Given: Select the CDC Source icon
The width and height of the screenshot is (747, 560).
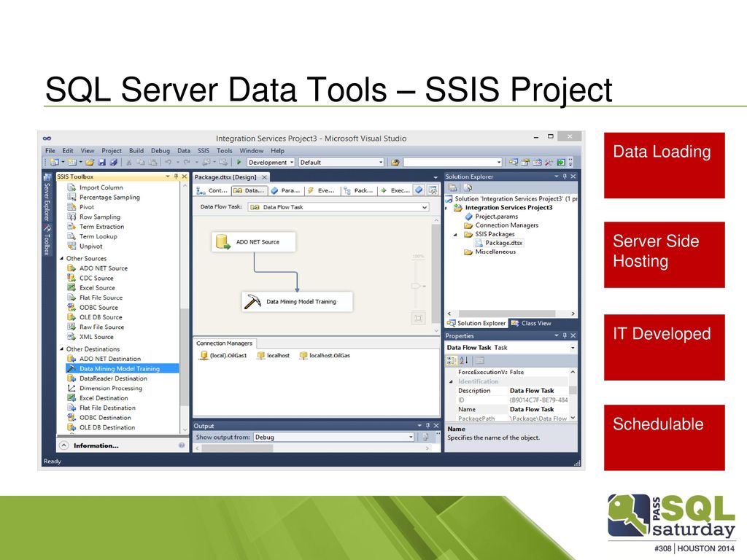Looking at the screenshot, I should [x=71, y=278].
